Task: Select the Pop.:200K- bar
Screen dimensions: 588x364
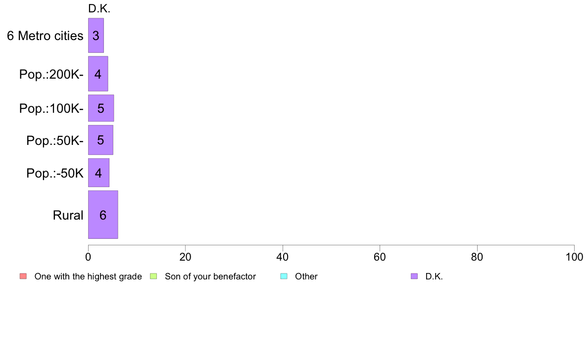Action: (x=98, y=74)
